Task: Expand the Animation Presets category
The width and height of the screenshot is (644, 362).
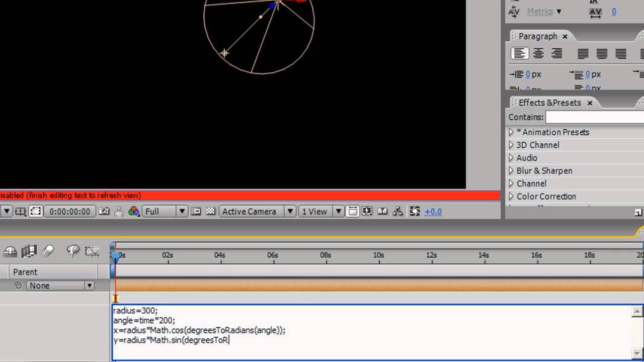Action: coord(511,132)
